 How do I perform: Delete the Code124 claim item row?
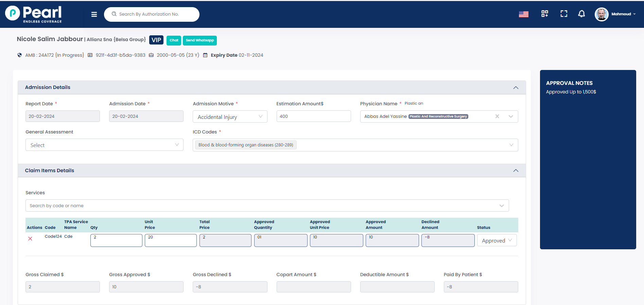click(30, 239)
